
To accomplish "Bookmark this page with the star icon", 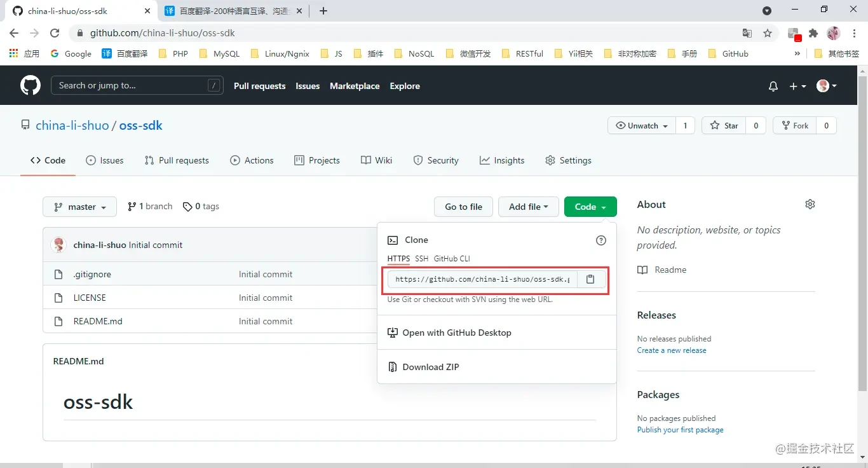I will click(768, 33).
